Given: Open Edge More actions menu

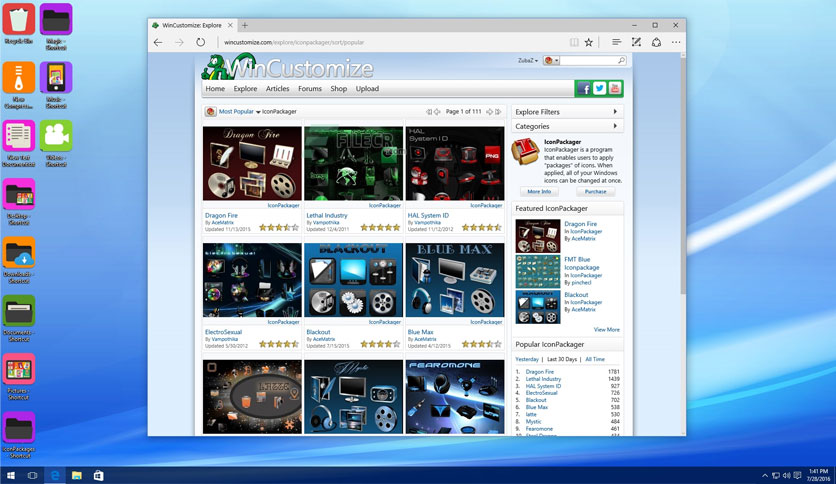Looking at the screenshot, I should point(676,42).
